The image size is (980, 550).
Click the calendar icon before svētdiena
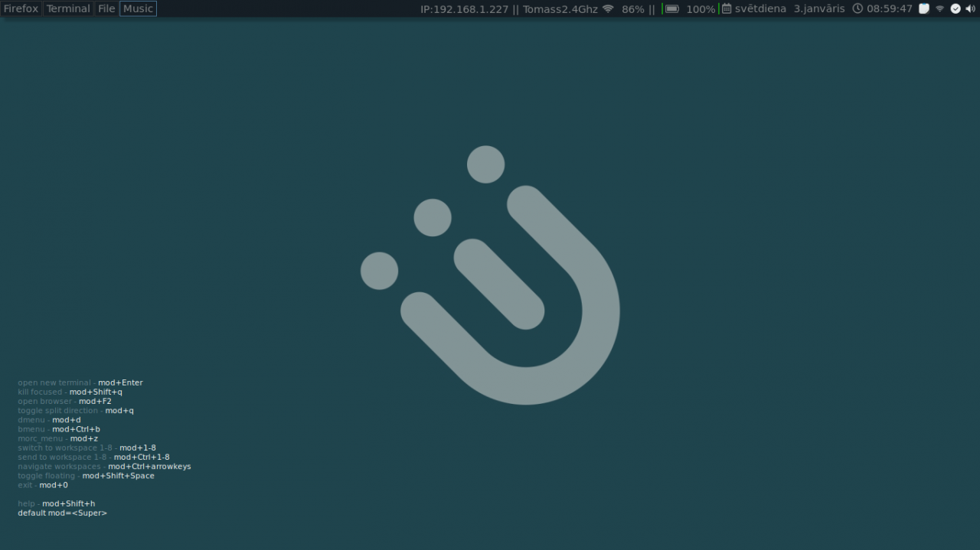(x=727, y=9)
